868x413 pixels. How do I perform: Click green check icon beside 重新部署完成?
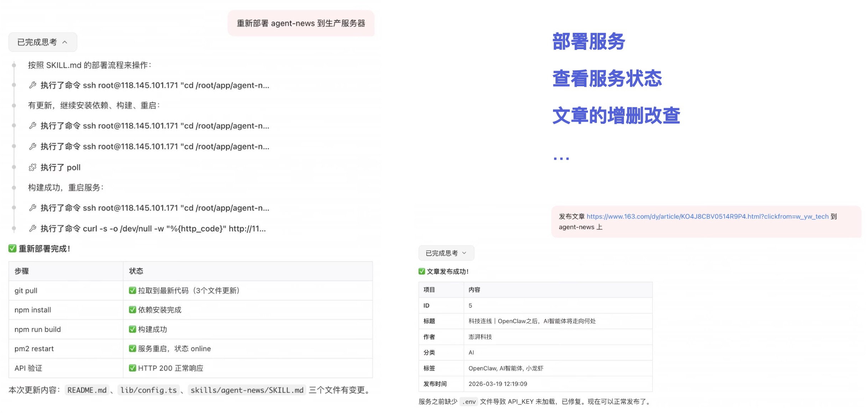[12, 249]
